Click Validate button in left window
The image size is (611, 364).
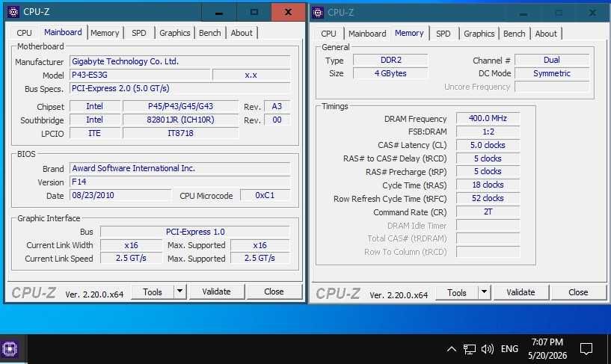tap(216, 291)
